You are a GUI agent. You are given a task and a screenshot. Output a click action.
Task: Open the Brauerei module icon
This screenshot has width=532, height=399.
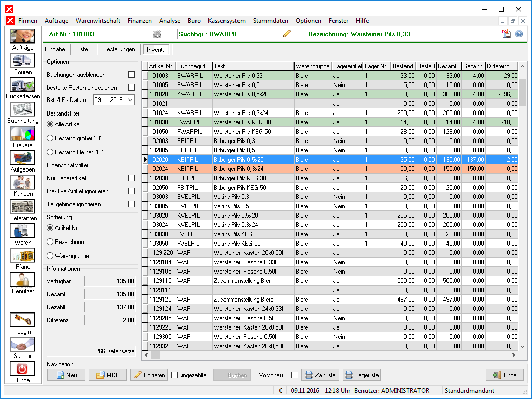pyautogui.click(x=22, y=133)
